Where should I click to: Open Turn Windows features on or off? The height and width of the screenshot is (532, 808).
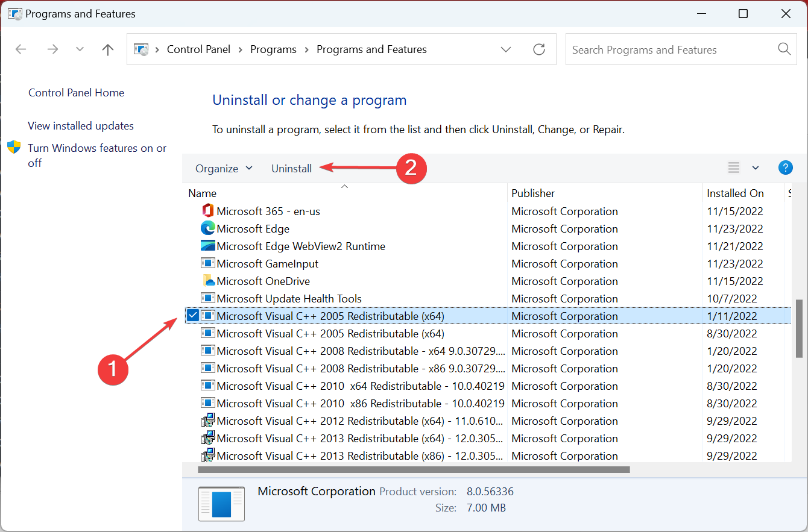(97, 155)
